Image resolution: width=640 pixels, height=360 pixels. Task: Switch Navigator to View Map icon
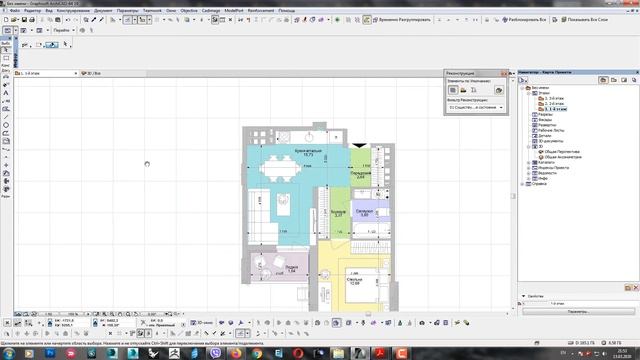614,80
